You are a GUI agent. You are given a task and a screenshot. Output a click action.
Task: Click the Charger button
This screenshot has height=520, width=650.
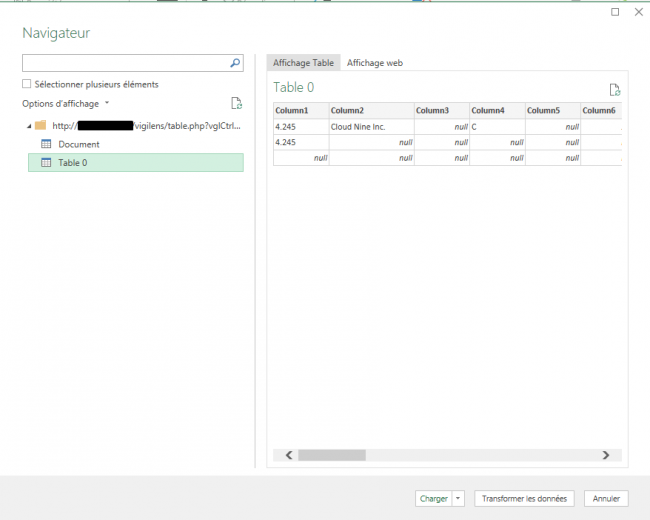click(433, 498)
